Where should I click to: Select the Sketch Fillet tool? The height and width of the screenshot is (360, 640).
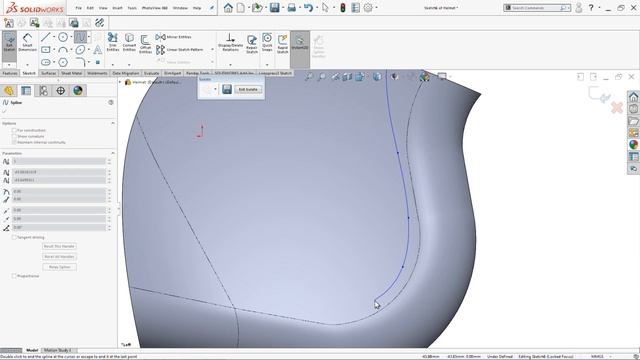80,62
